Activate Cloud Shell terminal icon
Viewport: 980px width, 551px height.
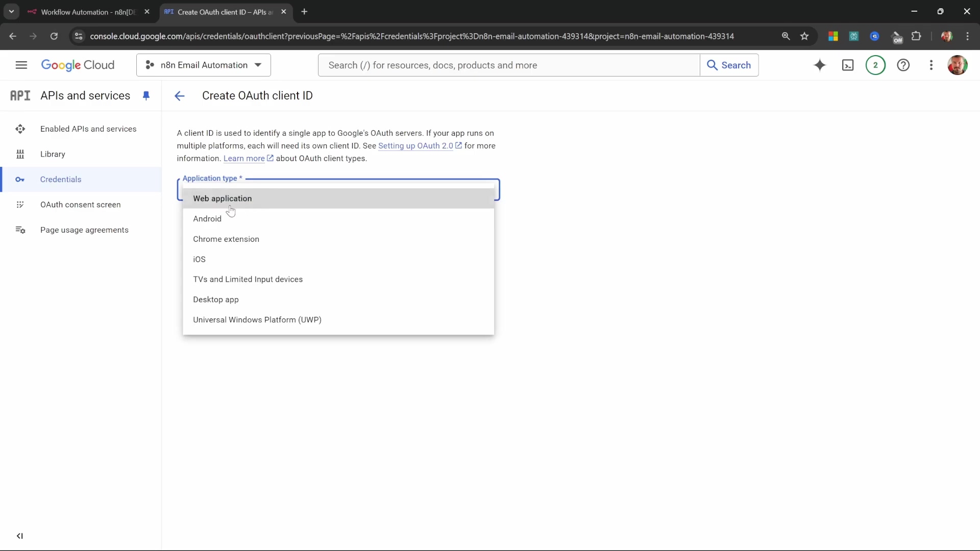click(848, 65)
